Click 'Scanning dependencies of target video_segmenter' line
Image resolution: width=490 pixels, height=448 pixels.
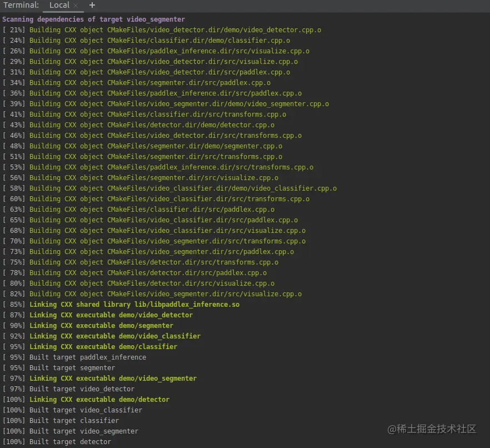point(93,19)
